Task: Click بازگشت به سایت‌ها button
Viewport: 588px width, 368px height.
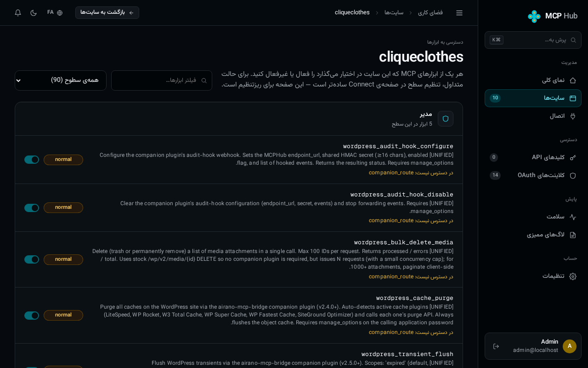Action: tap(107, 13)
